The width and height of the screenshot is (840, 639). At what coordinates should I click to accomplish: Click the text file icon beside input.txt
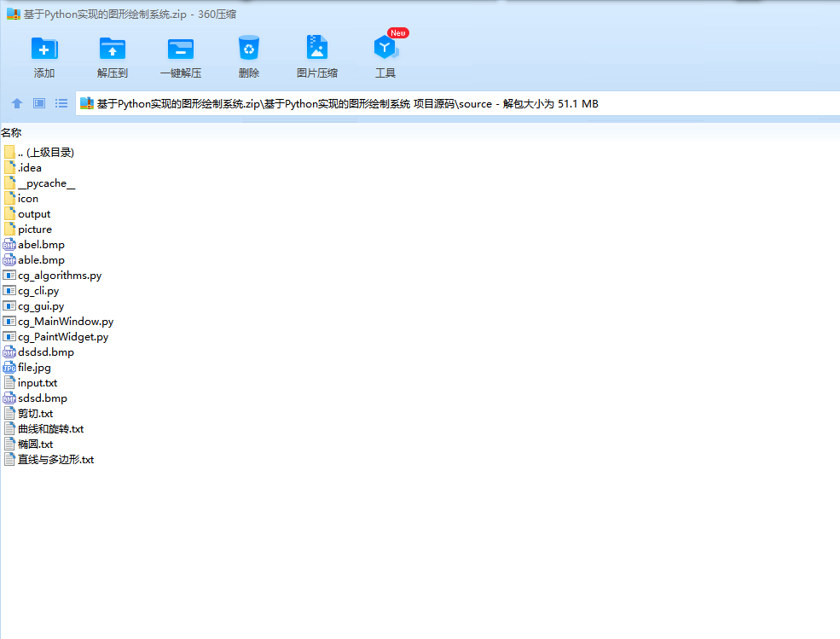click(9, 383)
